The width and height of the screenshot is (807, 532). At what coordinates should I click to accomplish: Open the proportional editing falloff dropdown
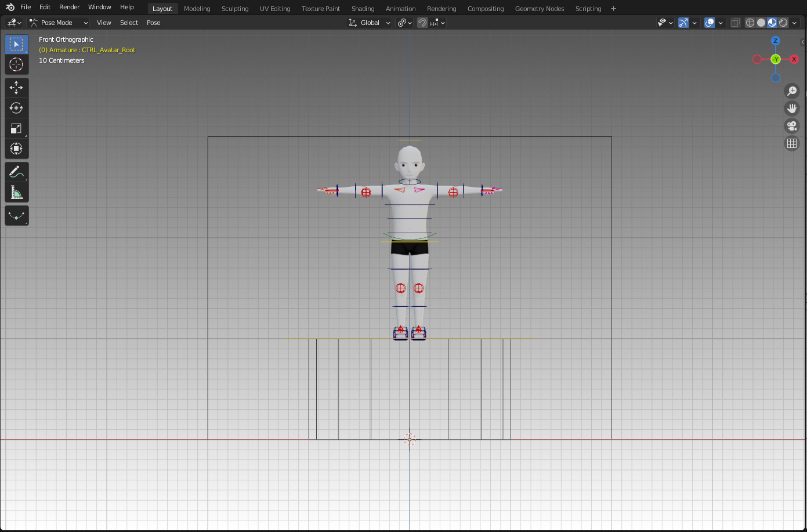[437, 23]
